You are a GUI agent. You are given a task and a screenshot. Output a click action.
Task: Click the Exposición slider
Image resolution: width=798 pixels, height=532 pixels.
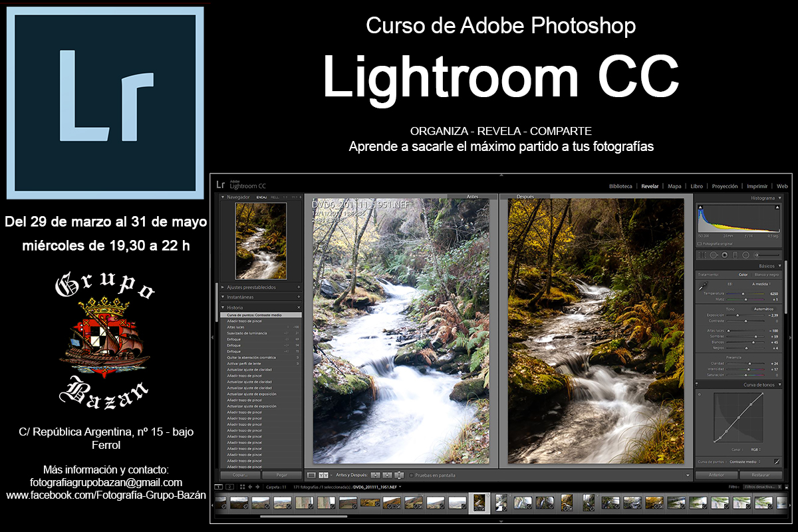click(x=745, y=315)
